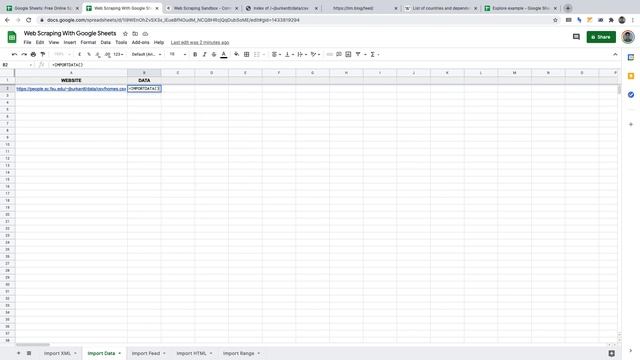
Task: Open the text color picker
Action: (x=224, y=54)
